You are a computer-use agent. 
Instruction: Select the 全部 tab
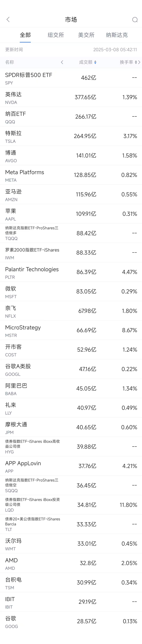click(x=25, y=35)
